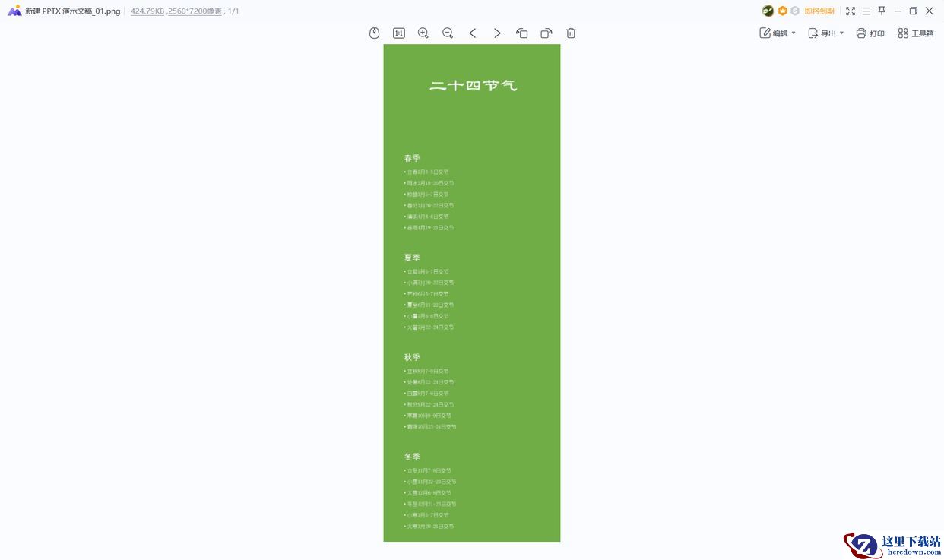Rotate the image counterclockwise
Screen dimensions: 944x560
pos(521,33)
